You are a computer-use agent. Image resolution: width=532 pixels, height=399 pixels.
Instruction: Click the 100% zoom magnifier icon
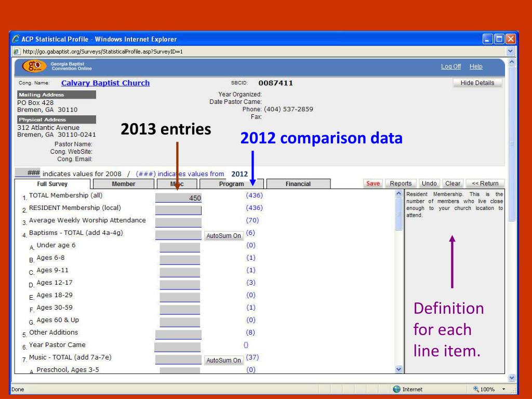(x=476, y=389)
